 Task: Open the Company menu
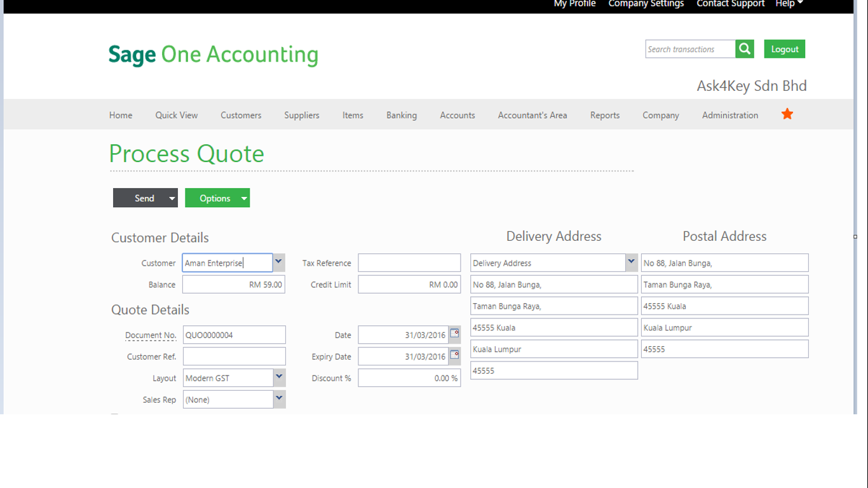pyautogui.click(x=661, y=115)
